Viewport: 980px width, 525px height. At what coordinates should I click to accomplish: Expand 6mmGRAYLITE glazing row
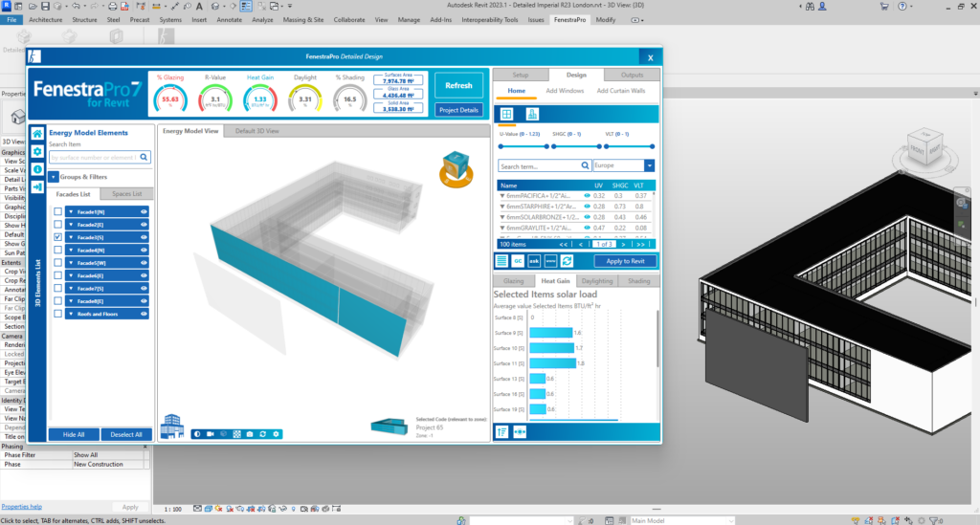pos(501,228)
